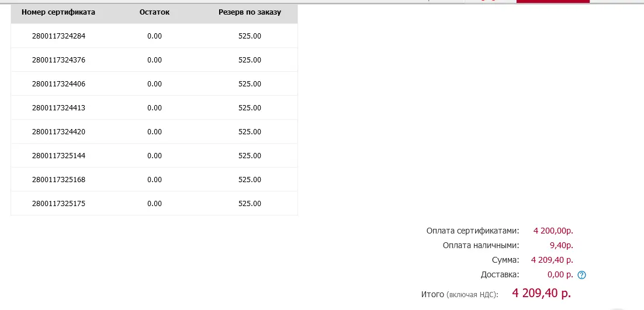
Task: Select certificate number 2800117324413
Action: tap(59, 108)
